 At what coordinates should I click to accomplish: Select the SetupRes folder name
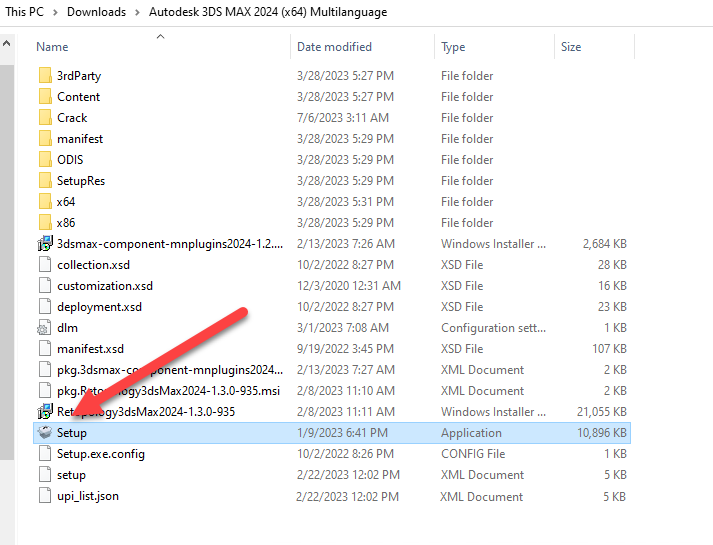(x=81, y=181)
